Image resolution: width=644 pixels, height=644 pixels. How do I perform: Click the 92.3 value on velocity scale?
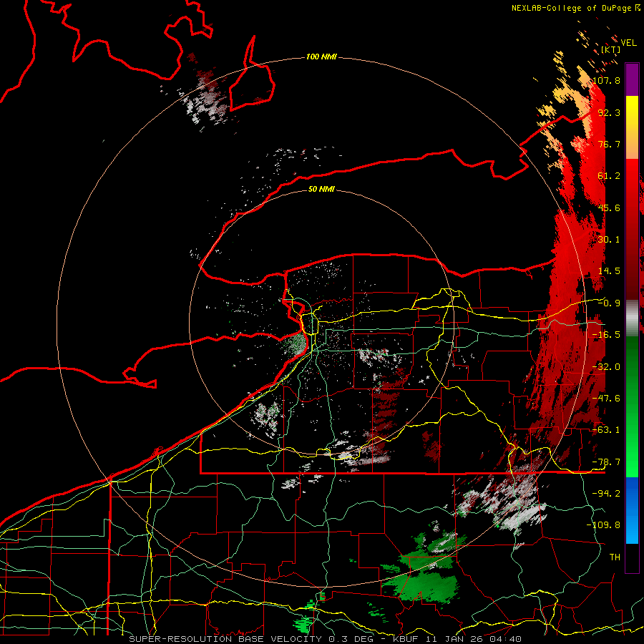[609, 112]
